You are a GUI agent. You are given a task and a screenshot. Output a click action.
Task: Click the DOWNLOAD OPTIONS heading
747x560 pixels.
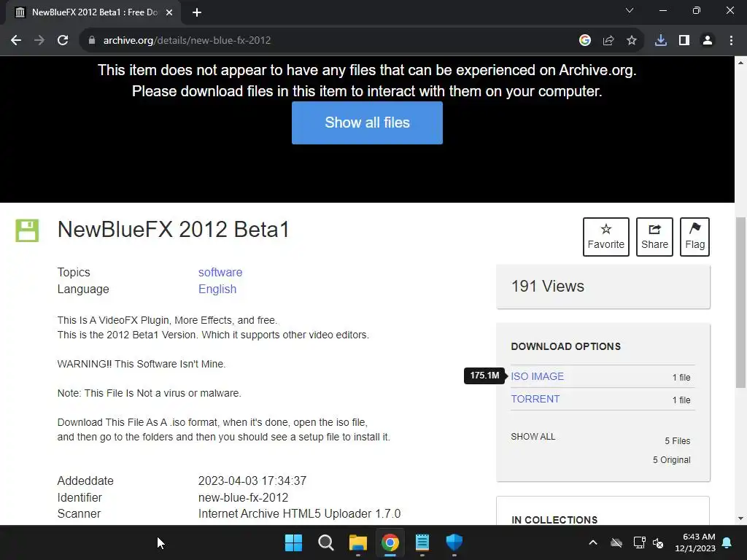click(x=565, y=346)
